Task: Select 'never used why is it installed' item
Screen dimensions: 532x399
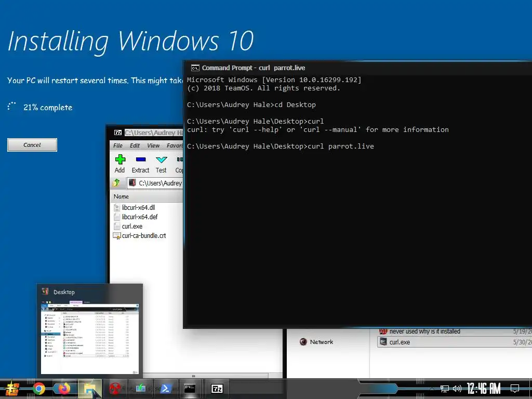Action: point(424,331)
